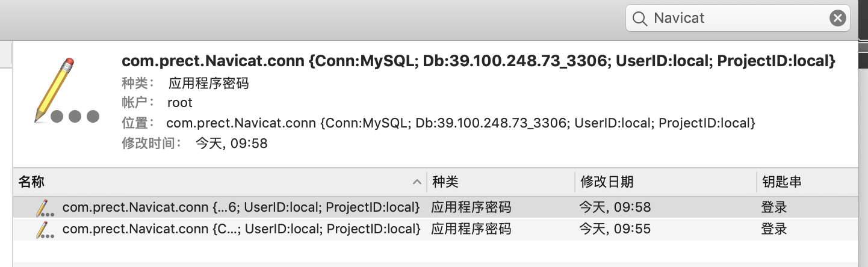Select the Navicat entry name modified at 09:58

(x=241, y=208)
